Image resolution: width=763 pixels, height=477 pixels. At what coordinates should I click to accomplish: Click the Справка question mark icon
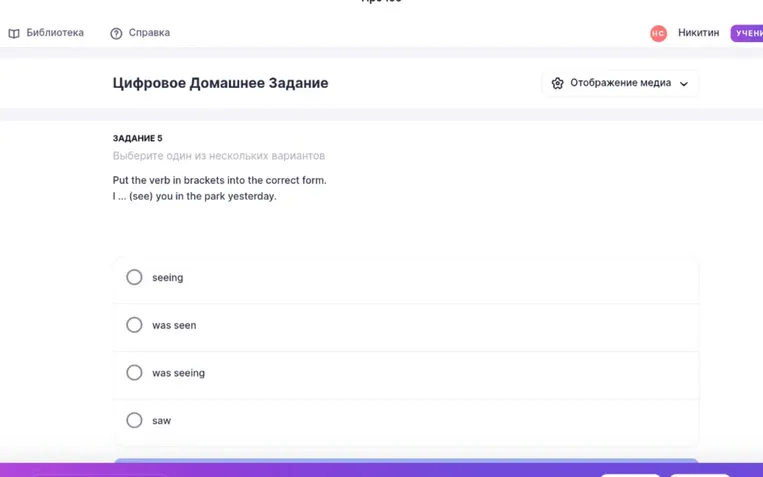click(x=116, y=33)
